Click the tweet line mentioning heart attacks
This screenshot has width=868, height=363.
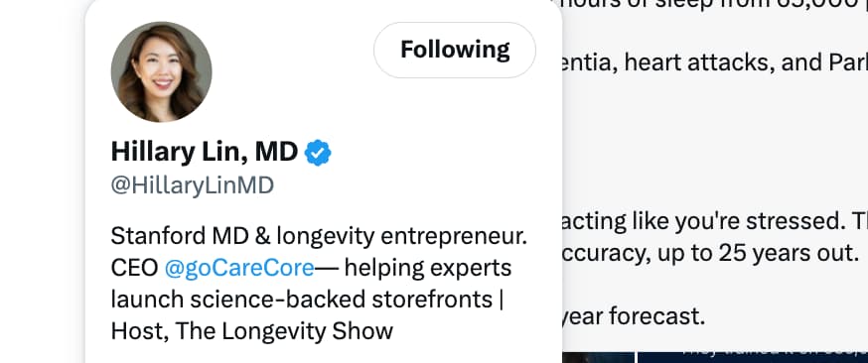tap(715, 63)
